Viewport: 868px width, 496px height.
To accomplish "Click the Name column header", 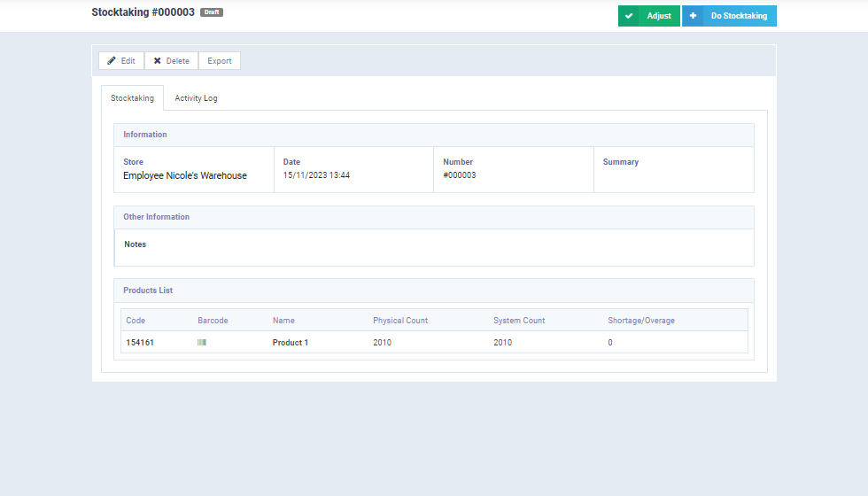I will (x=283, y=321).
